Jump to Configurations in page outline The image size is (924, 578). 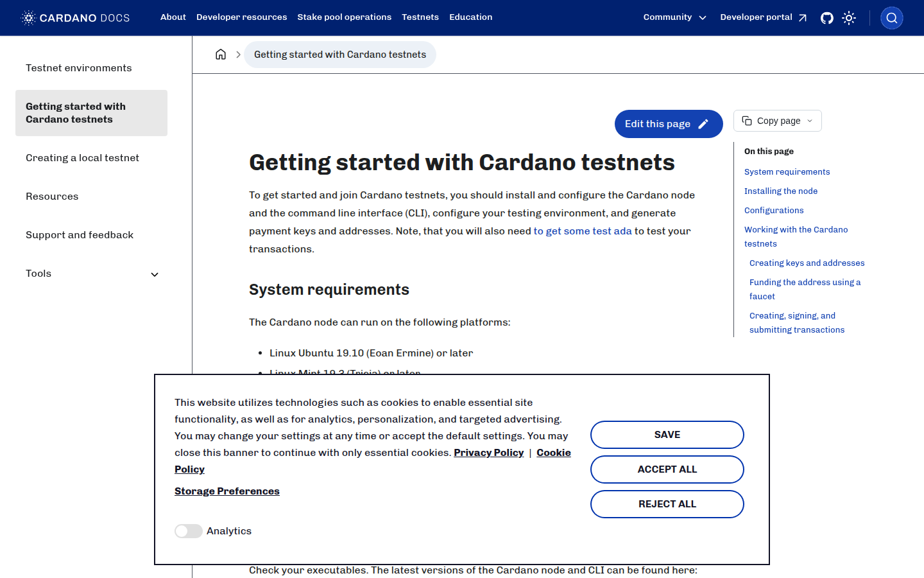pos(774,211)
